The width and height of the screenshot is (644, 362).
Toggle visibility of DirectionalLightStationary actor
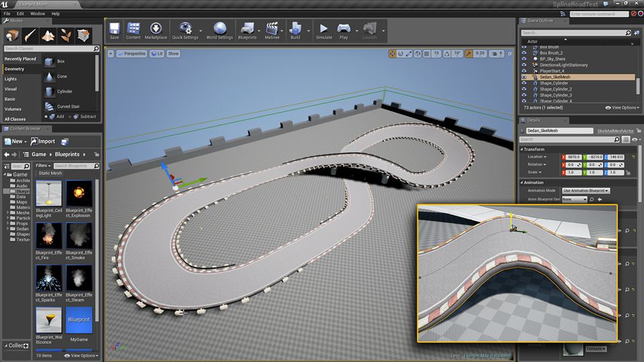(524, 65)
